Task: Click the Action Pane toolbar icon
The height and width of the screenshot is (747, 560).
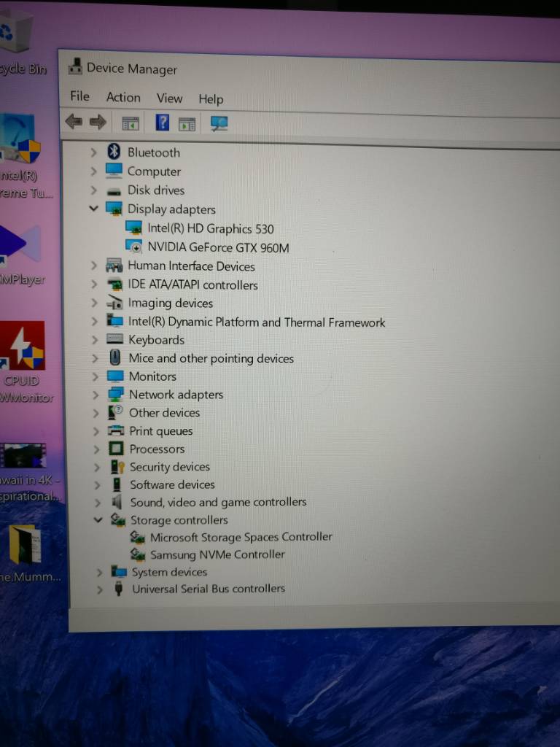Action: coord(187,124)
